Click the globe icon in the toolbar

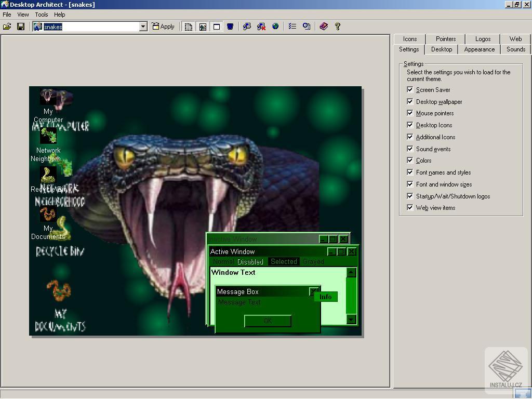pos(275,26)
